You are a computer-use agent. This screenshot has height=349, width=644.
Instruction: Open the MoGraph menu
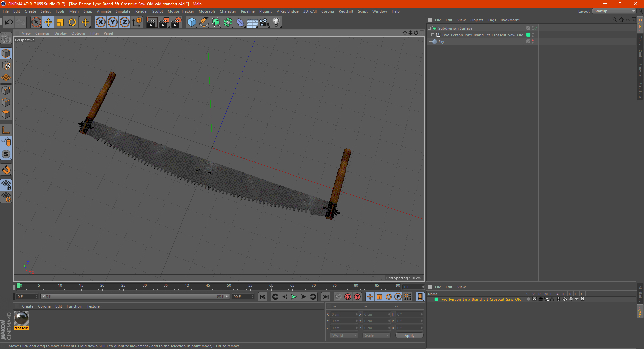[x=207, y=11]
